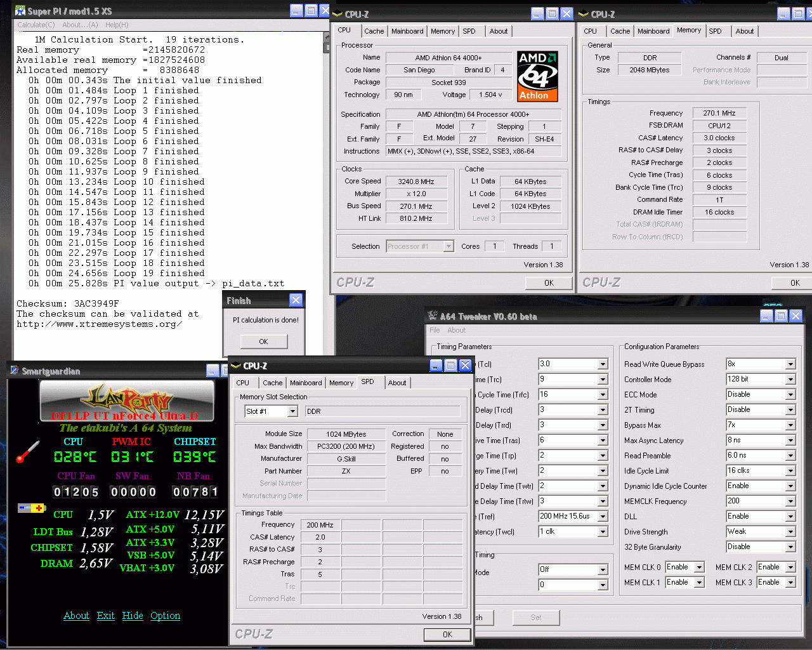Expand Bypass Max 7x dropdown
Image resolution: width=812 pixels, height=650 pixels.
(x=790, y=425)
